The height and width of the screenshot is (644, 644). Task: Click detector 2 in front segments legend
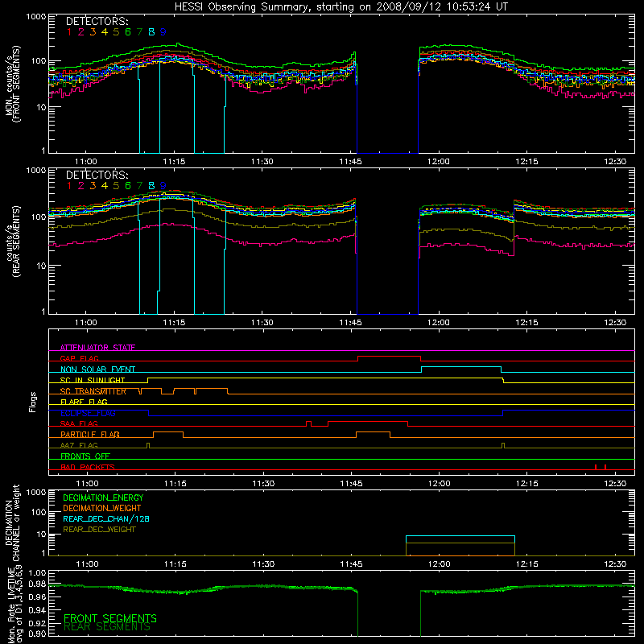pyautogui.click(x=81, y=32)
